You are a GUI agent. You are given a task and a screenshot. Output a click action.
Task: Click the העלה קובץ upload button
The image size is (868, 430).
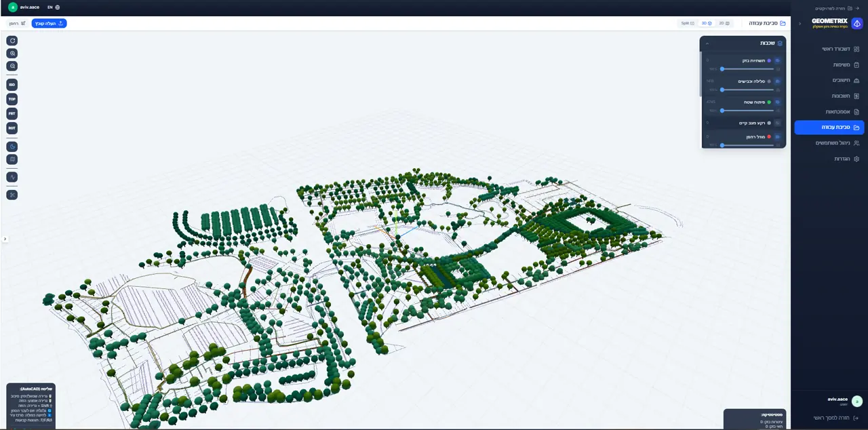click(49, 23)
